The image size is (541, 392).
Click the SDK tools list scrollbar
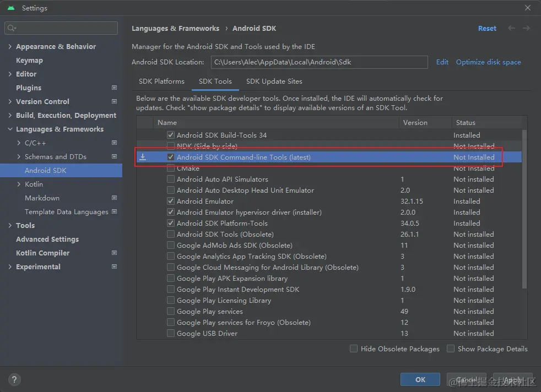coord(524,209)
